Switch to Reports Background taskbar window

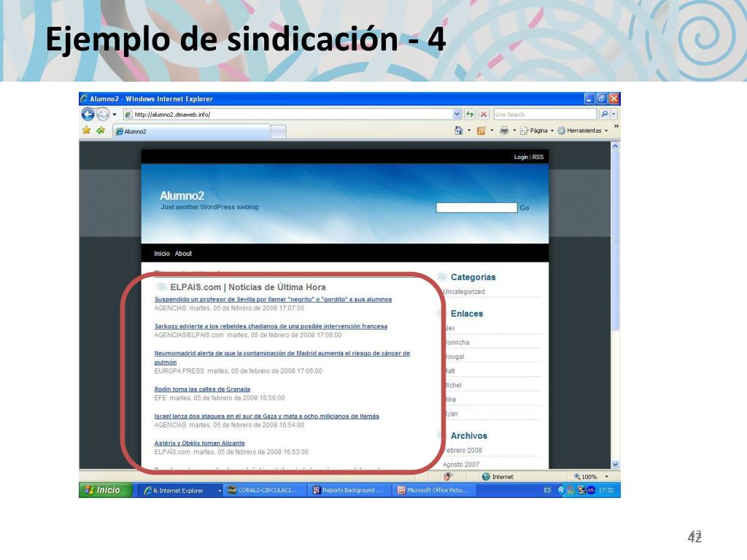350,491
